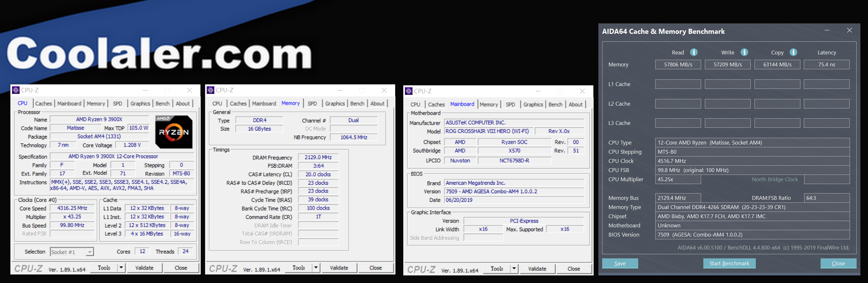Screen dimensions: 868x283
Task: Click NB Frequency value 1064.5 MHz
Action: click(x=354, y=138)
